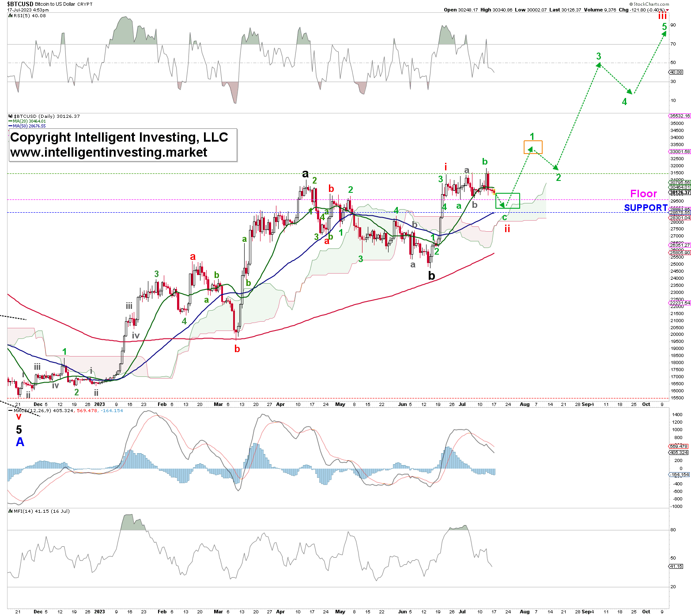
Task: Click the 15500 price axis label
Action: [x=677, y=398]
